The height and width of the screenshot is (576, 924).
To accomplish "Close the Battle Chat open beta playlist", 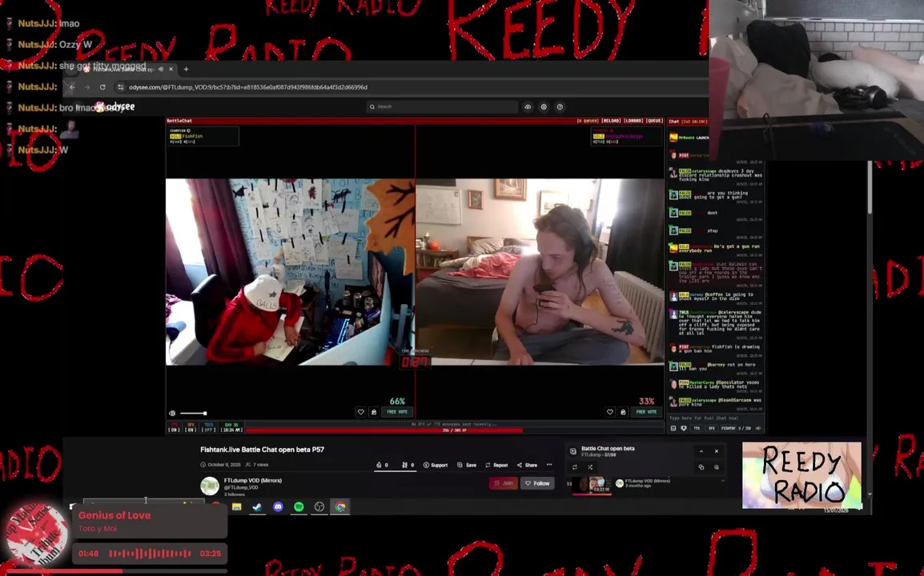I will point(717,451).
